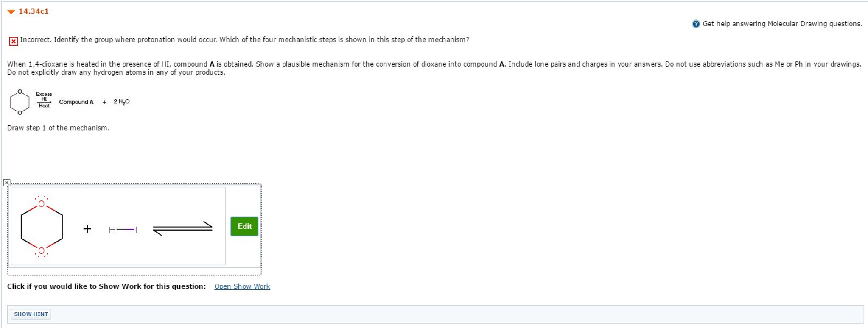Open Show Work link
Image resolution: width=868 pixels, height=328 pixels.
coord(242,286)
